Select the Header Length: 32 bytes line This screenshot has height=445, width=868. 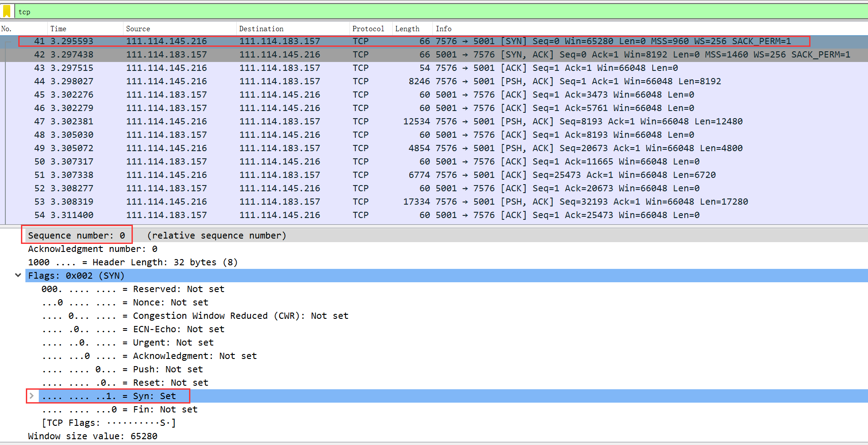click(x=132, y=262)
